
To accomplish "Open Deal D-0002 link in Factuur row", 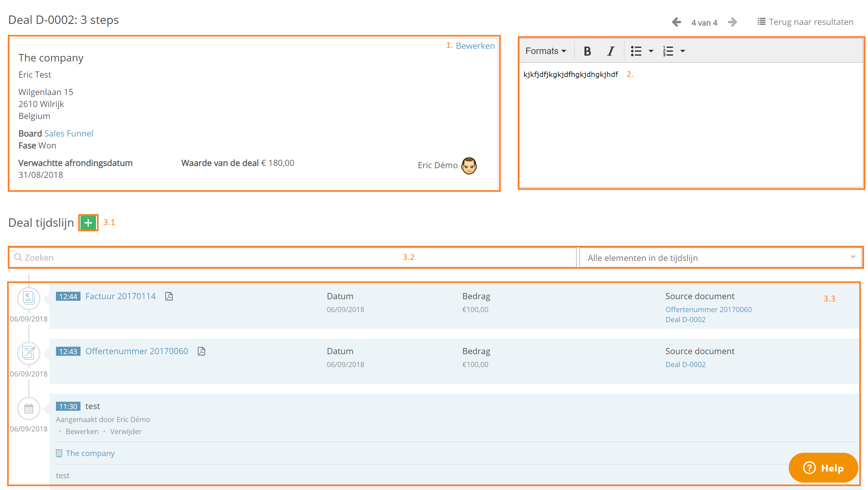I will pos(685,320).
